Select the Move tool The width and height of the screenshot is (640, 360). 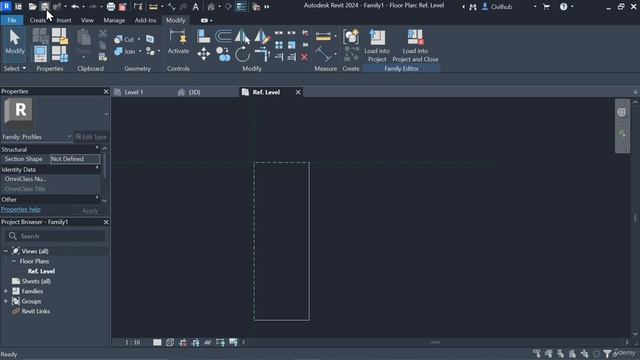(203, 54)
